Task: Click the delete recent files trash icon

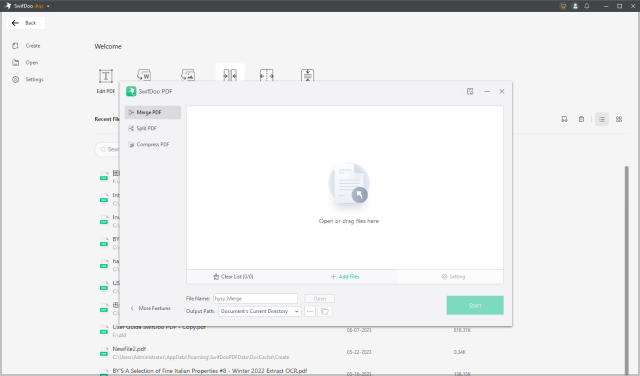Action: coord(581,119)
